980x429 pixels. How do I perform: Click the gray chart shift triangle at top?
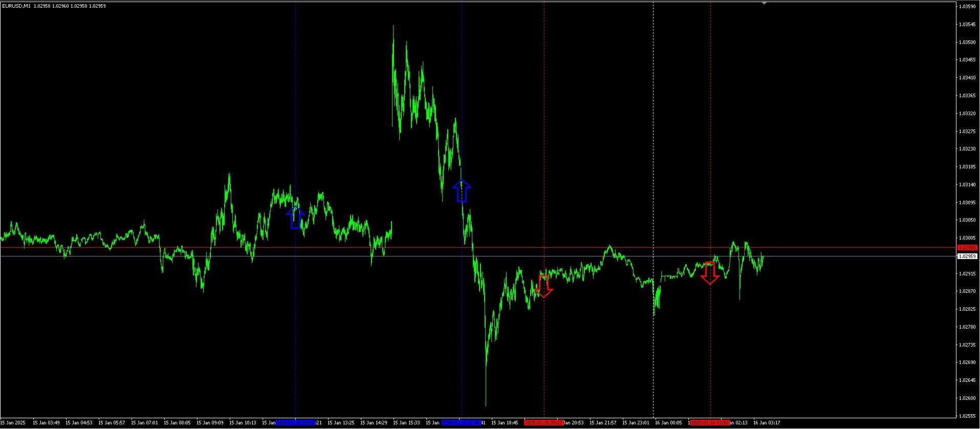pyautogui.click(x=764, y=3)
